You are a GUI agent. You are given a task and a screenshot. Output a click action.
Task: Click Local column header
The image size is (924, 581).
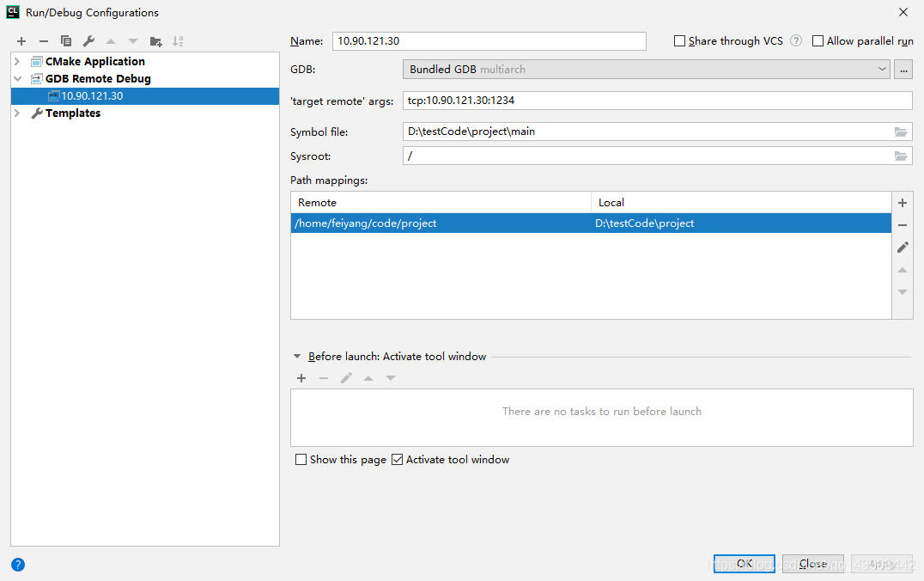[x=741, y=202]
